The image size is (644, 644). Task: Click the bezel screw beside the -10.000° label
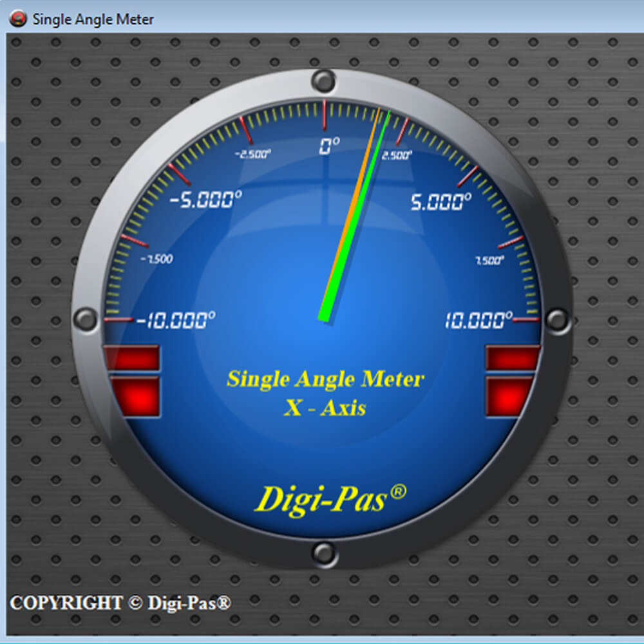click(x=86, y=319)
